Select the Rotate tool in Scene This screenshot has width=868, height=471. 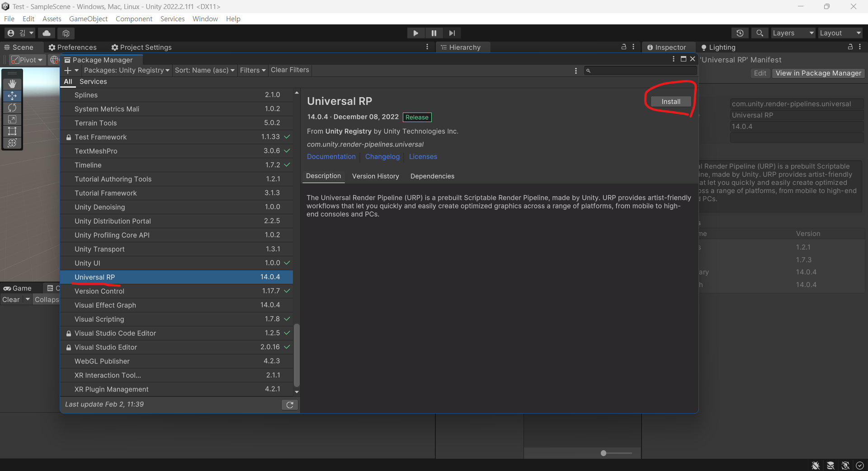[12, 108]
